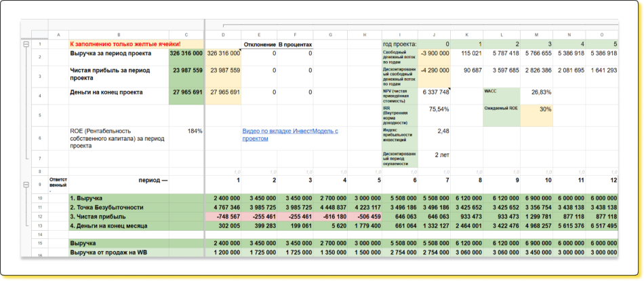644x281 pixels.
Task: Select the yellow 'Ожидаемый ROE' 30% cell
Action: 536,109
